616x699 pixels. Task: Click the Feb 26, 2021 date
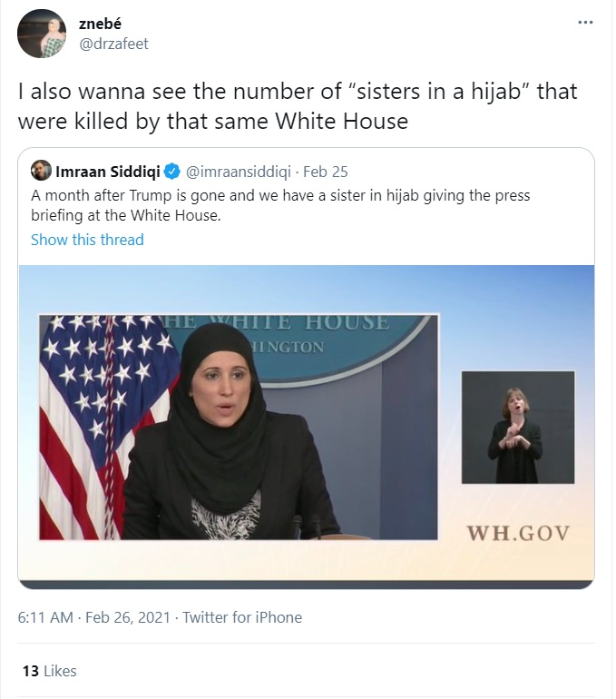point(128,617)
